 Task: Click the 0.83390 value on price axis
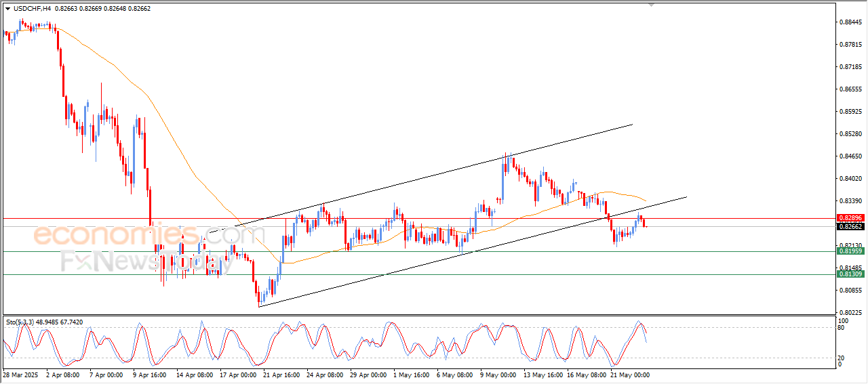852,201
